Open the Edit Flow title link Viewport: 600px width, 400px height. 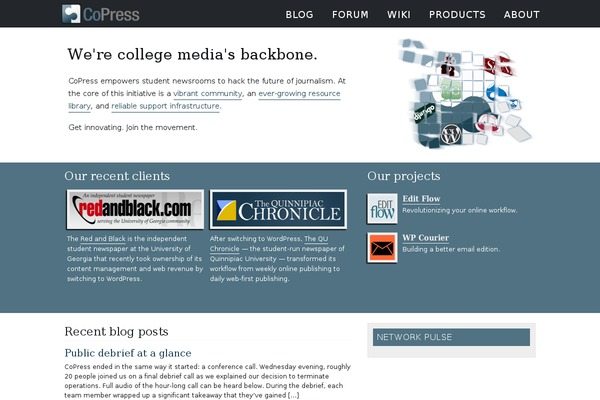[421, 199]
